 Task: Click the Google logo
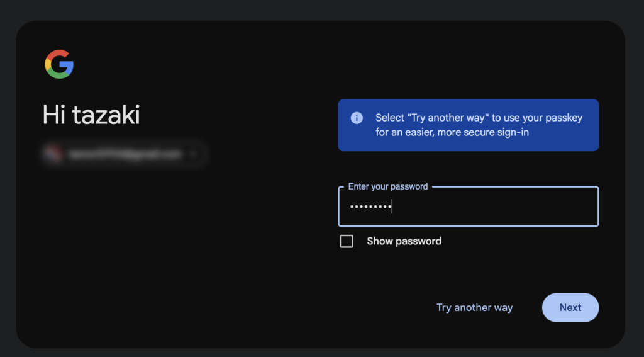(x=59, y=64)
